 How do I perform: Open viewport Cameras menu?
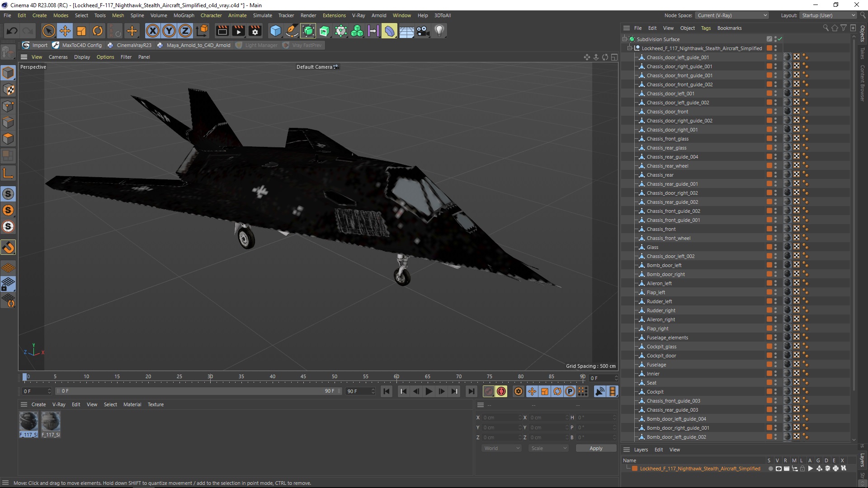[x=58, y=57]
